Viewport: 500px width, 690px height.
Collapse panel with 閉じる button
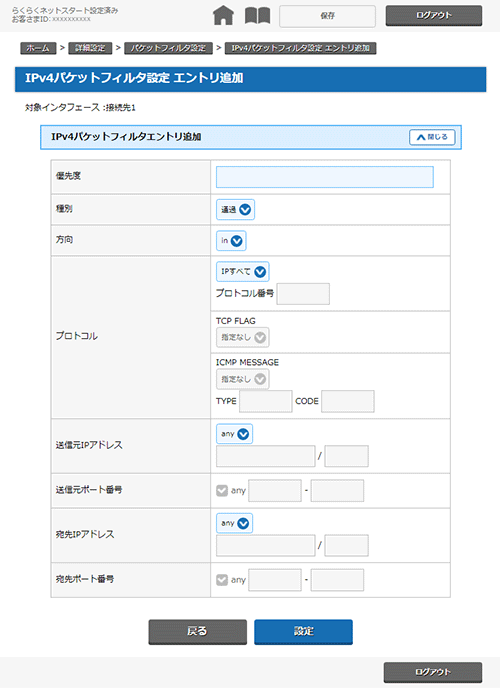click(x=432, y=137)
